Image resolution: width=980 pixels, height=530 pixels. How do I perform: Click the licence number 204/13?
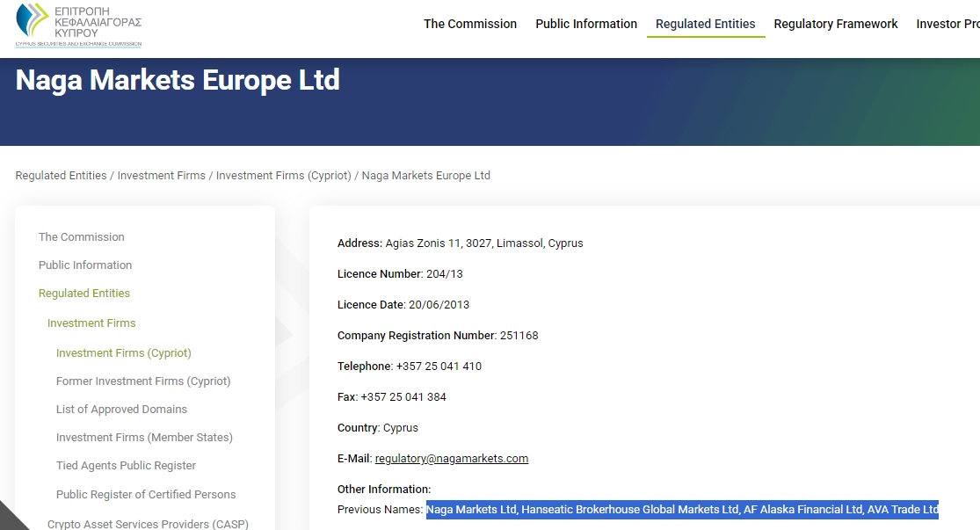[445, 273]
